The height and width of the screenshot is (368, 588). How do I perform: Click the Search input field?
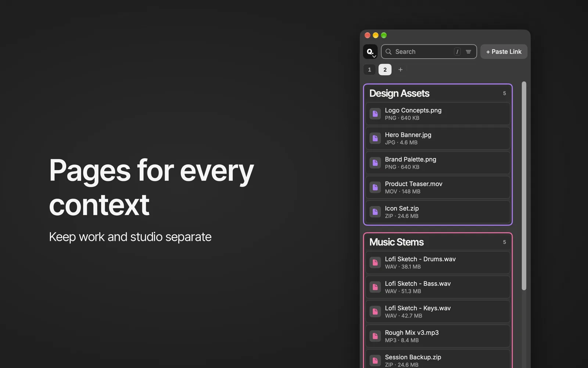click(x=429, y=52)
